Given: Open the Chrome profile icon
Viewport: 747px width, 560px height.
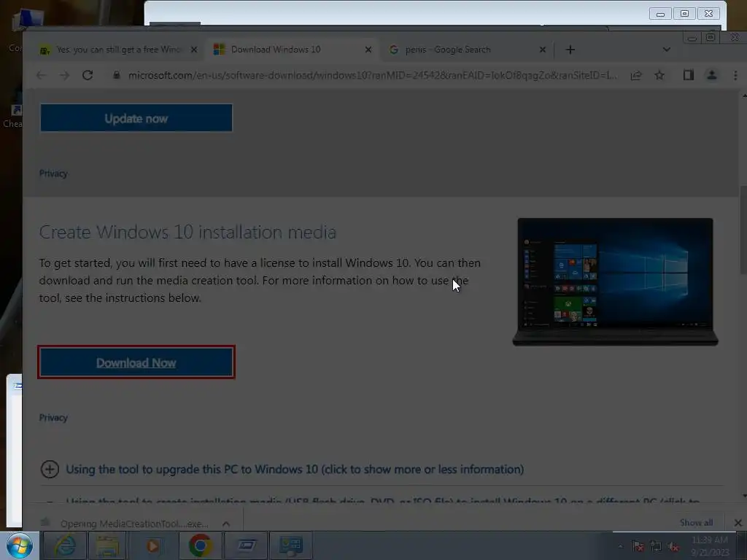Looking at the screenshot, I should click(712, 75).
